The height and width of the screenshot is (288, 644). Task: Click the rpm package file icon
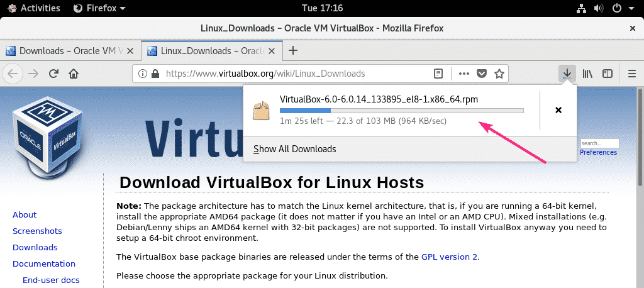[261, 111]
